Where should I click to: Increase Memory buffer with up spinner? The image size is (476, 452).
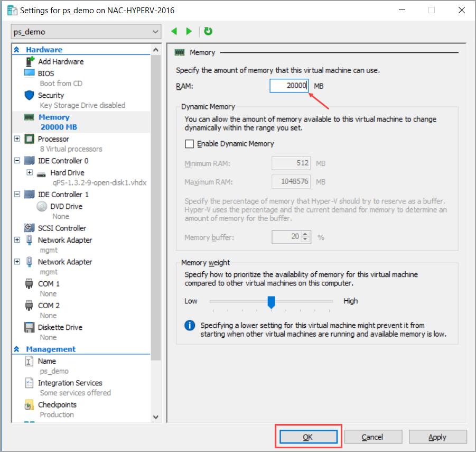tap(305, 234)
